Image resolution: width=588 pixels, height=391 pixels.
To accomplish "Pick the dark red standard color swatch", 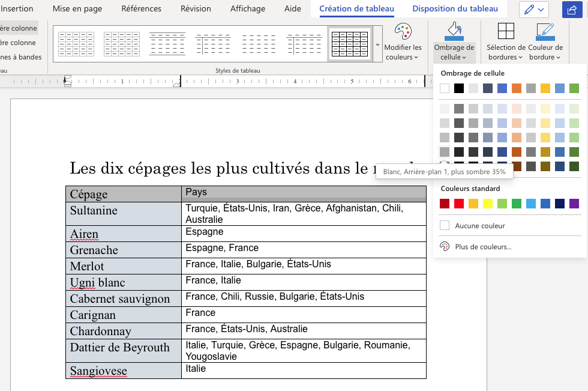I will 445,204.
